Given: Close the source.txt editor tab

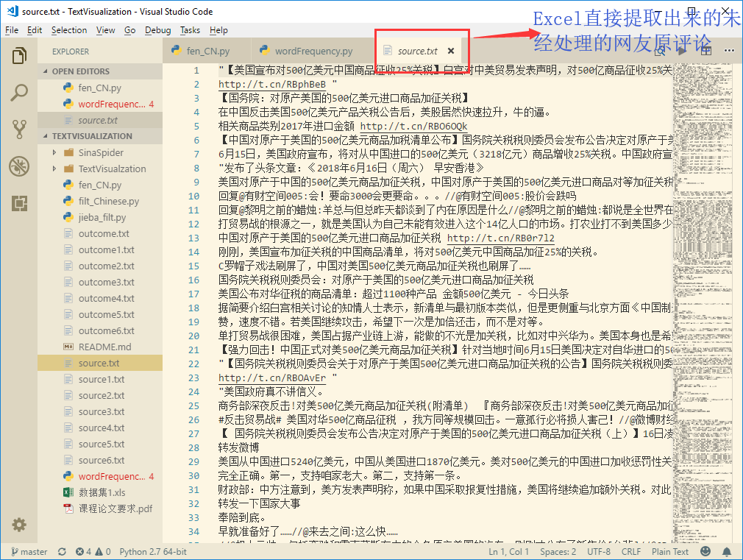Looking at the screenshot, I should (451, 51).
